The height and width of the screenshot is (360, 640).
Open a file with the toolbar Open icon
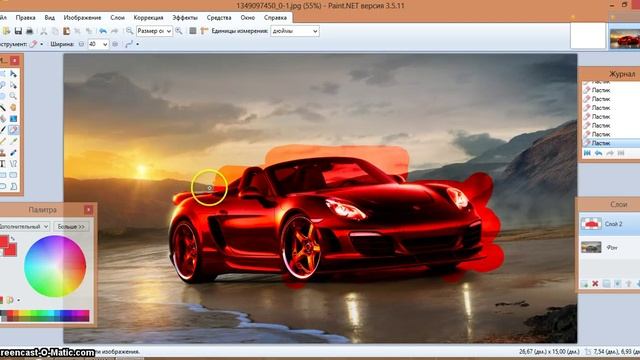6,31
